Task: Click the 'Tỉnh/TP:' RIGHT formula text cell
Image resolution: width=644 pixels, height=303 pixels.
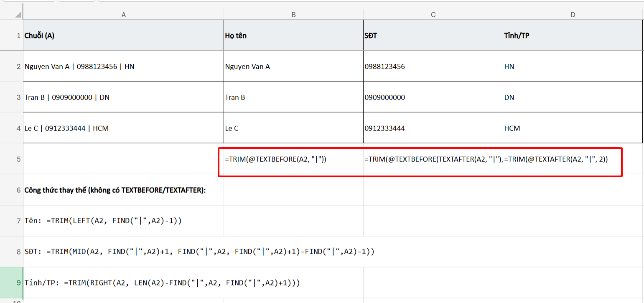Action: click(x=123, y=283)
